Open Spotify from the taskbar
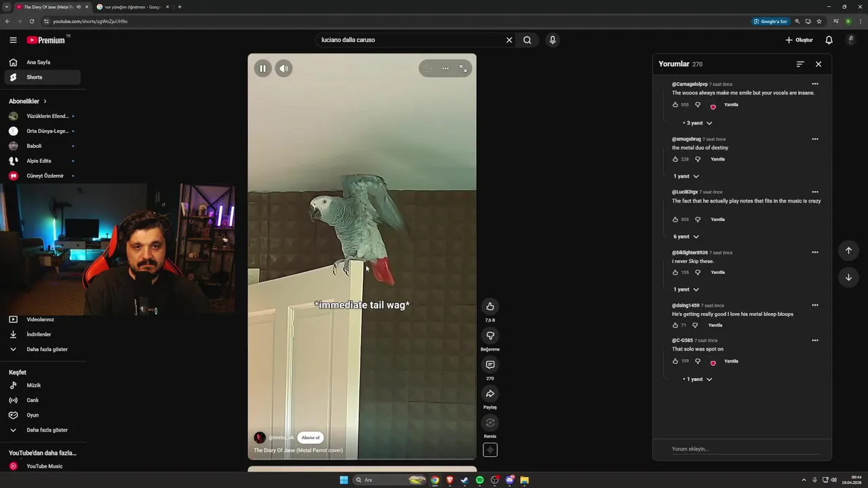 click(479, 480)
